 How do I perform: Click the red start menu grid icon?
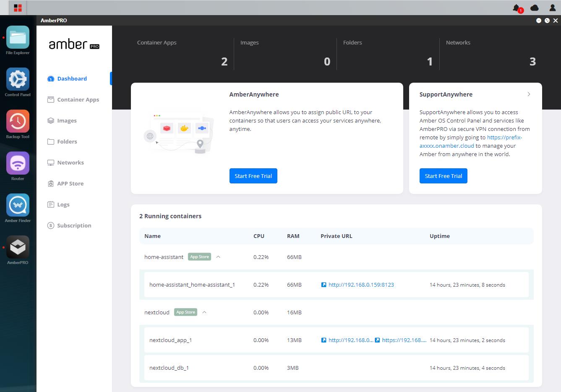tap(18, 8)
